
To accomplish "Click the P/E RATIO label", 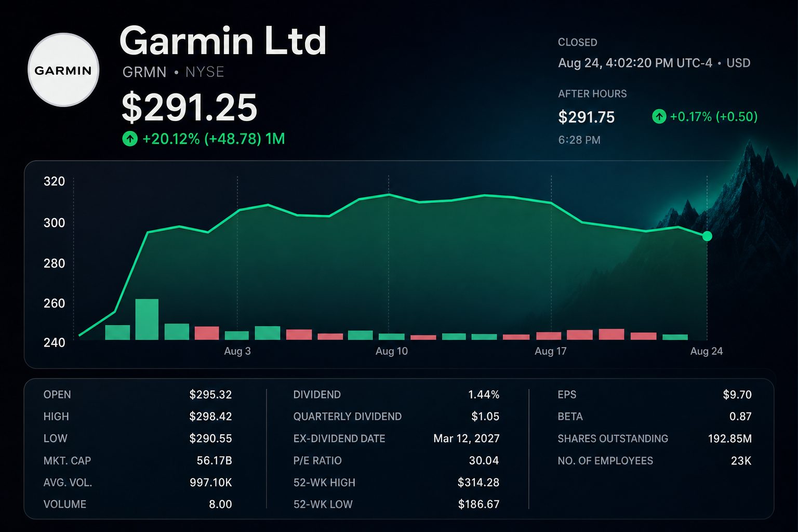I will tap(317, 461).
